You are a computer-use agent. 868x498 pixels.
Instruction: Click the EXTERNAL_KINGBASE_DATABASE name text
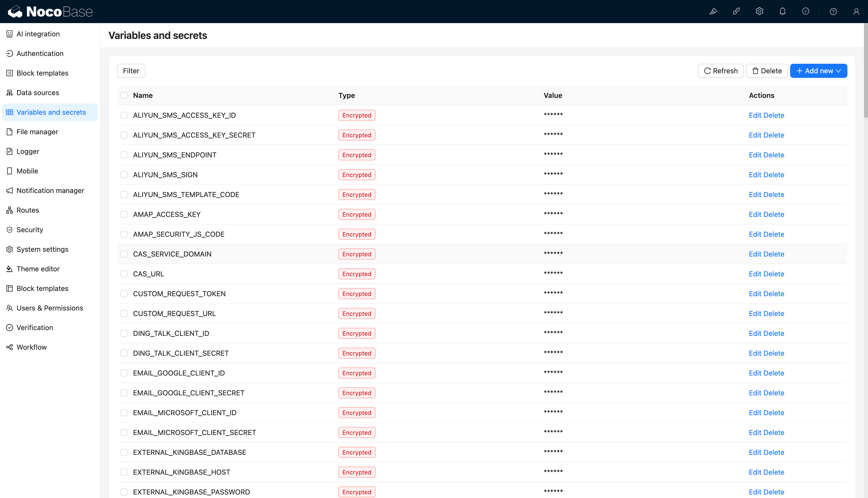click(x=190, y=453)
